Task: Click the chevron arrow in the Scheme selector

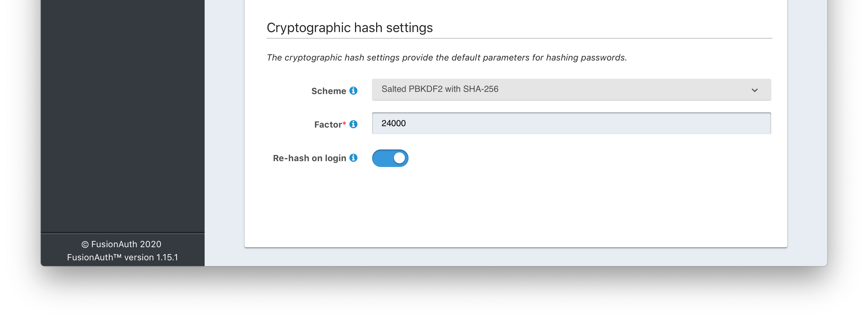Action: point(755,90)
